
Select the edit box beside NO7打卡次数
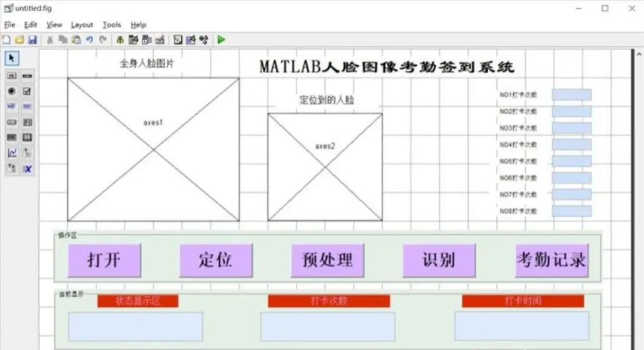click(x=572, y=194)
